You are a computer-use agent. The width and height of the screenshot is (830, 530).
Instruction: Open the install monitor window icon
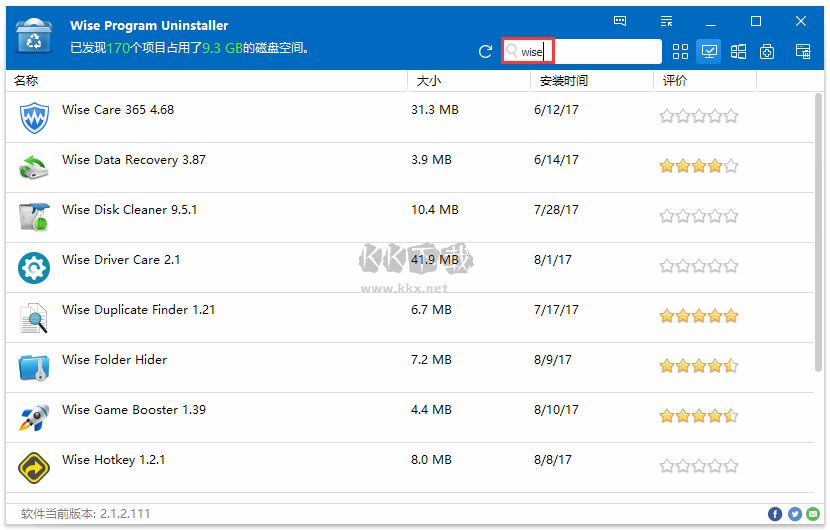[803, 51]
